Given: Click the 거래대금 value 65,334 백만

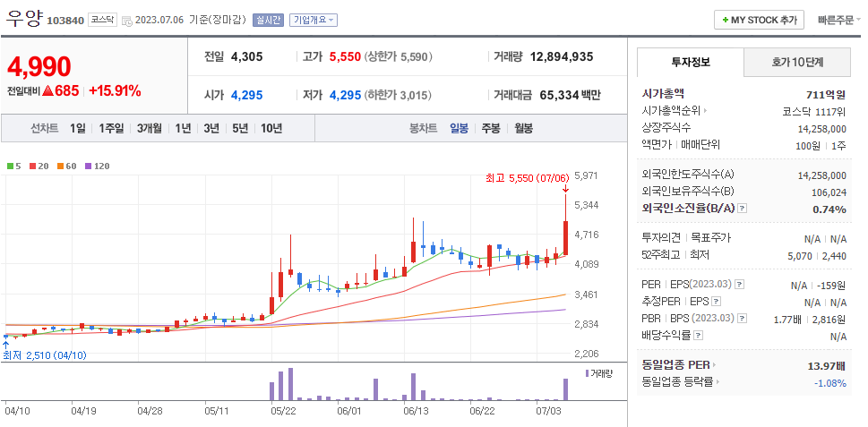Looking at the screenshot, I should [570, 95].
